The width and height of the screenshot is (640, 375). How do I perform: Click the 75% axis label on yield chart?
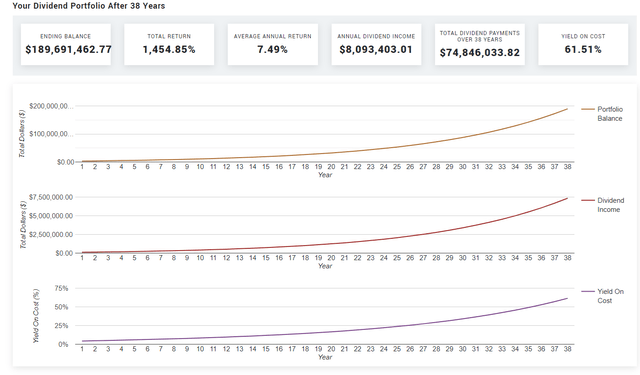[61, 288]
